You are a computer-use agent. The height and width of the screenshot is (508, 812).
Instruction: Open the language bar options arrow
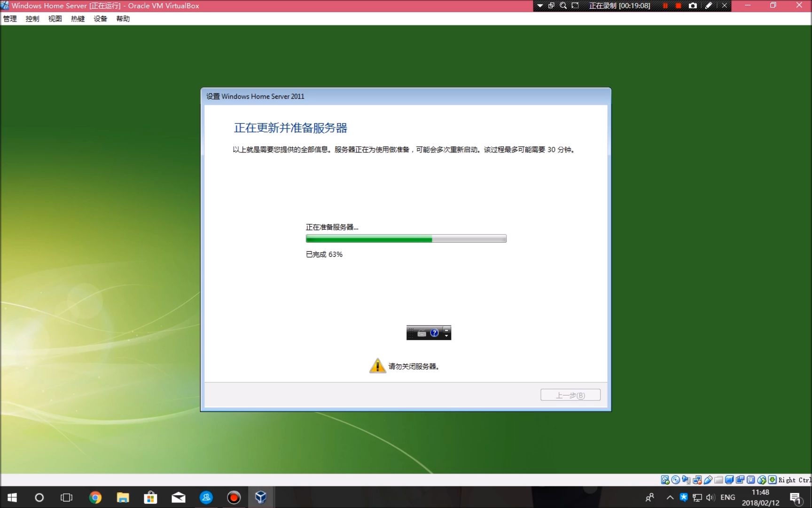446,336
